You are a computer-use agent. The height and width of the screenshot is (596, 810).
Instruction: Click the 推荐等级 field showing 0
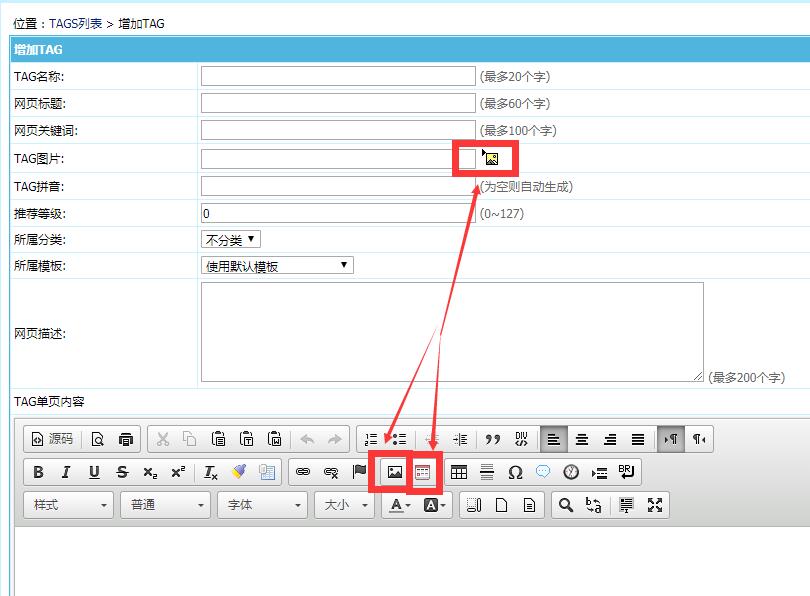click(x=338, y=213)
